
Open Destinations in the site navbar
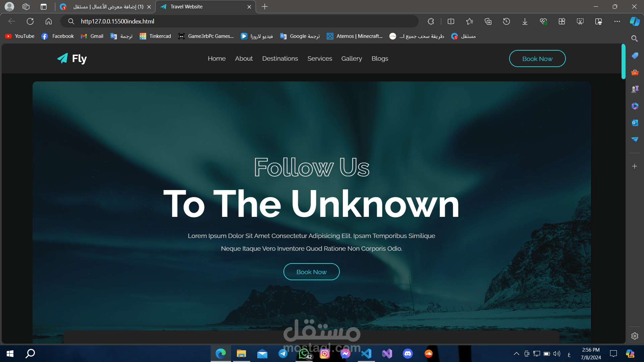point(280,59)
